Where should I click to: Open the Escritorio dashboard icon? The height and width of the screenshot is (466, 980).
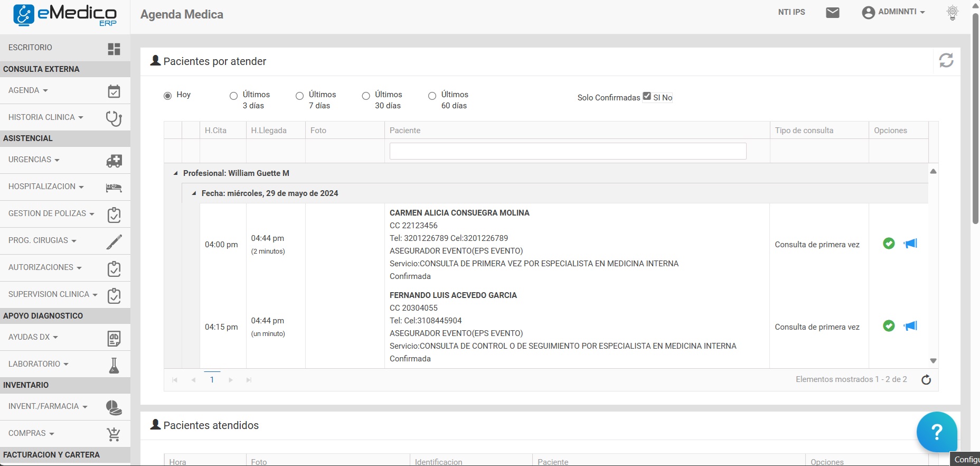coord(114,49)
